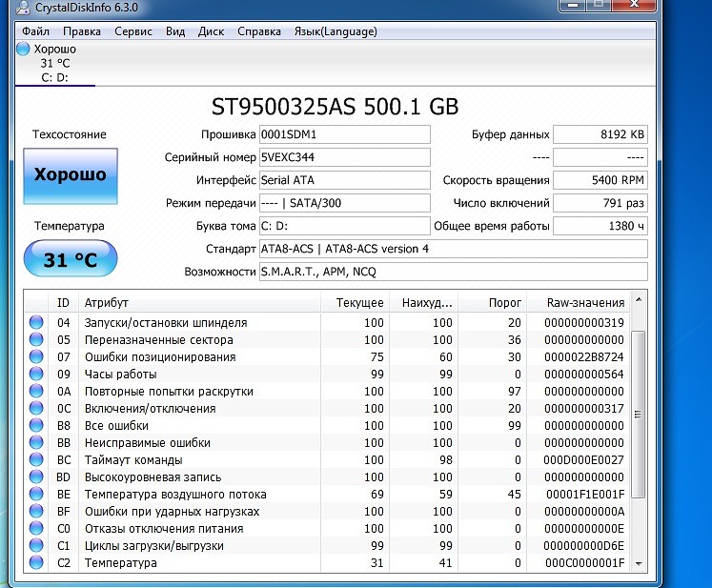Image resolution: width=712 pixels, height=588 pixels.
Task: Open the Правка menu
Action: (x=82, y=31)
